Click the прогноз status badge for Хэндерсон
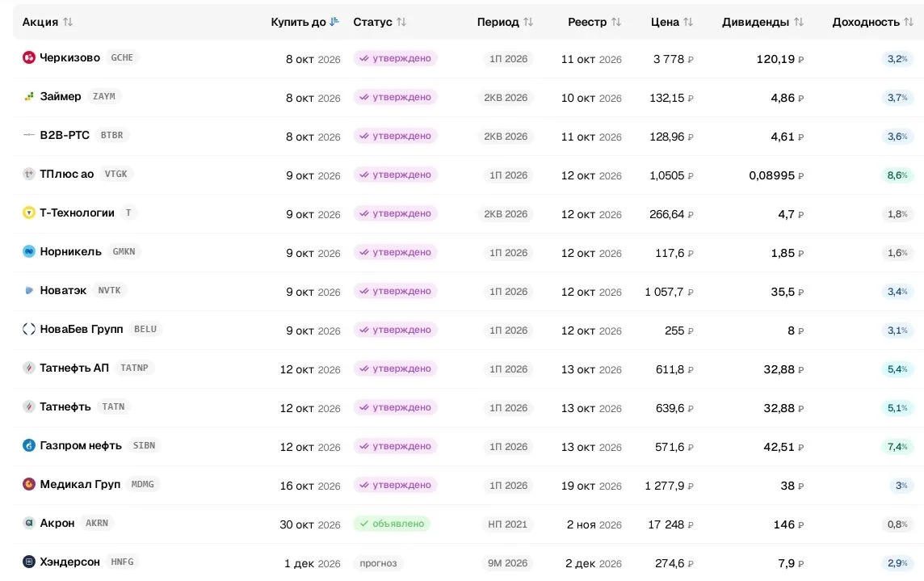 pyautogui.click(x=378, y=563)
